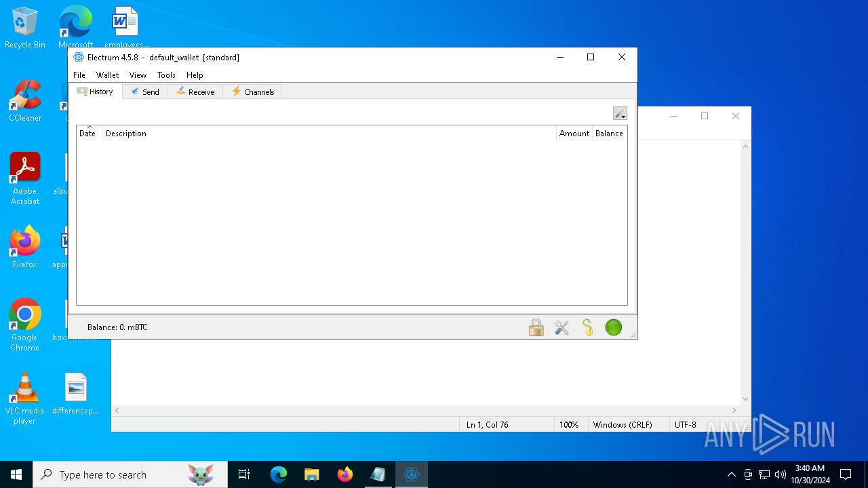This screenshot has width=868, height=488.
Task: Open Google Chrome desktop shortcut
Action: point(25,325)
